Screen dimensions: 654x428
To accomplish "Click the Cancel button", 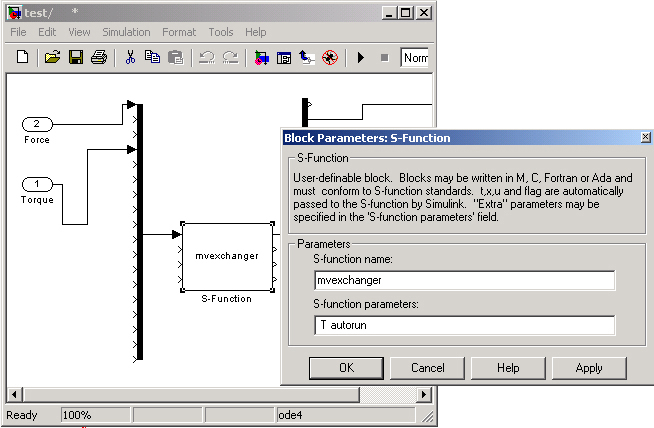I will (428, 368).
